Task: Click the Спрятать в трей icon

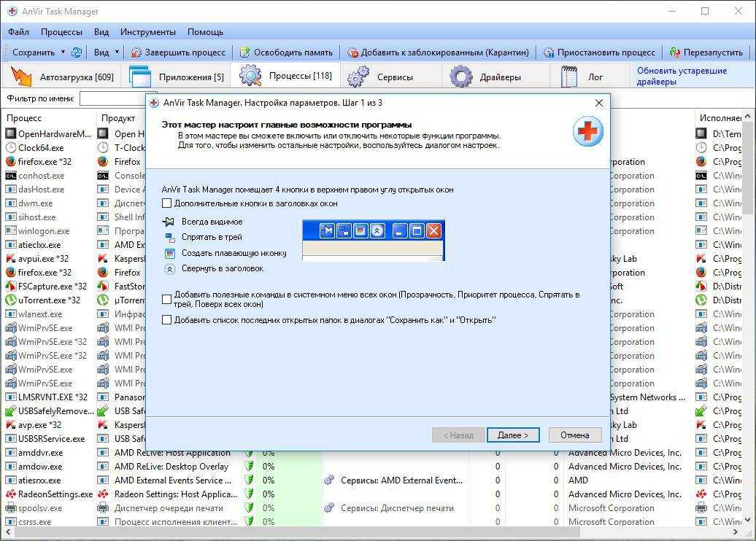Action: (170, 237)
